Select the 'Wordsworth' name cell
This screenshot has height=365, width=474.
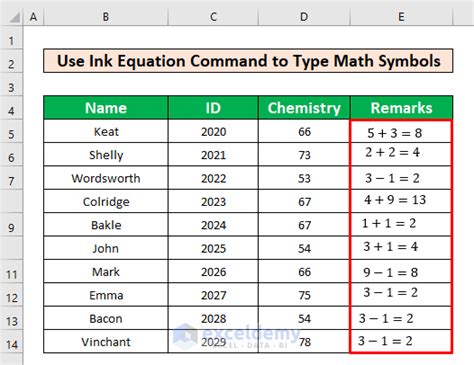(x=106, y=178)
